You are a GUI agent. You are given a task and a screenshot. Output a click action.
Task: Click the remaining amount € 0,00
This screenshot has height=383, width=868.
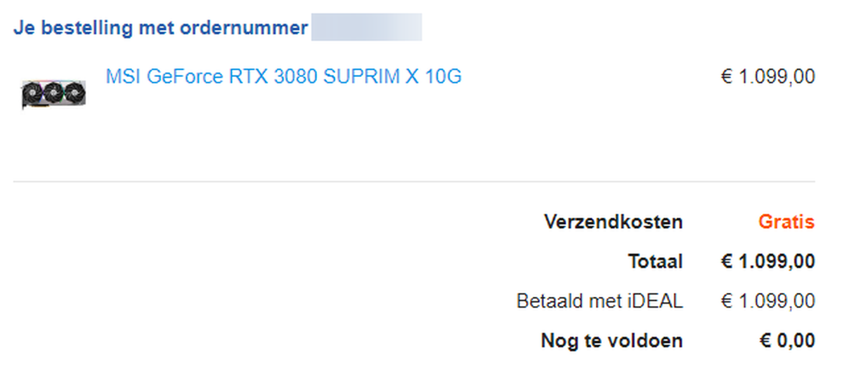coord(787,341)
